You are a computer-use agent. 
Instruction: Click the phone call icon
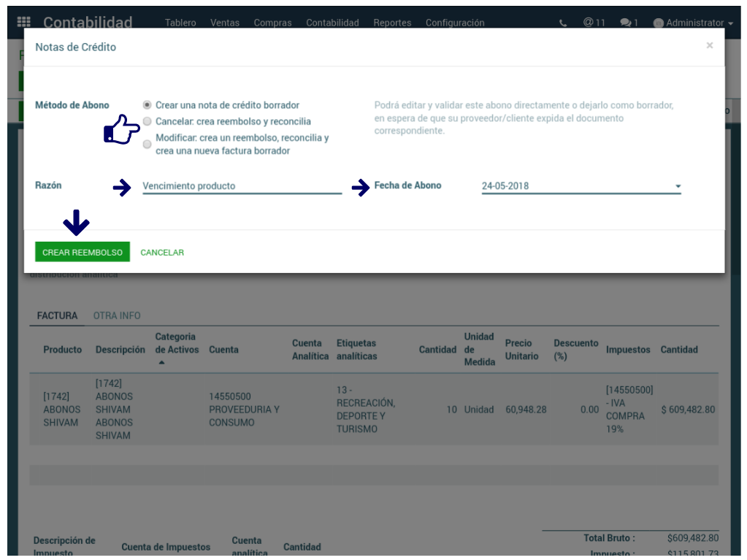click(x=563, y=23)
